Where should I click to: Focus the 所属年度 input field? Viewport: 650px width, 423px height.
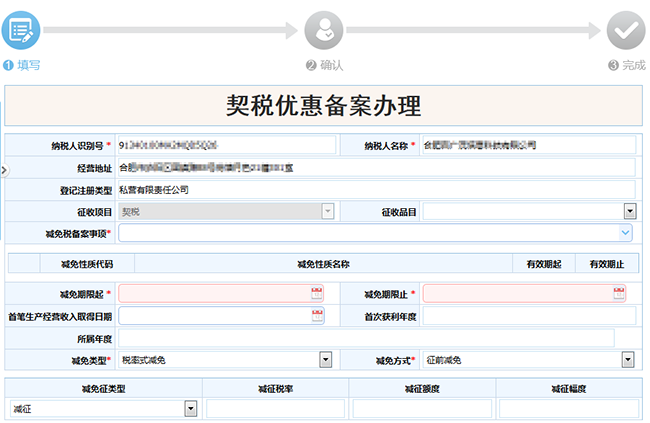(x=365, y=338)
